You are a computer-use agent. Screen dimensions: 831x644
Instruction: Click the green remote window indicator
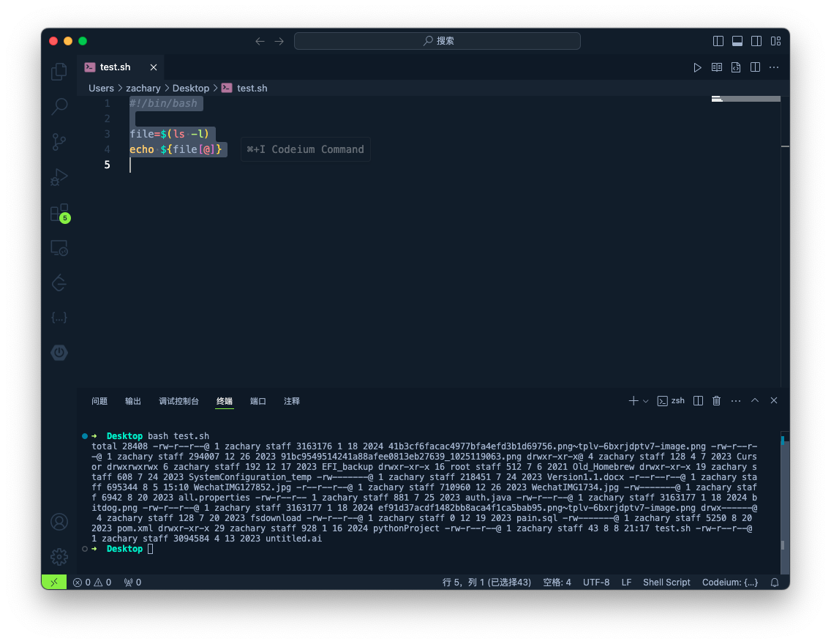pos(54,582)
